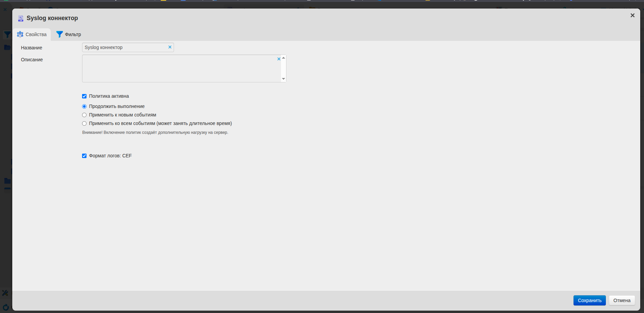This screenshot has height=313, width=644.
Task: Click the Описание field label
Action: [x=32, y=60]
